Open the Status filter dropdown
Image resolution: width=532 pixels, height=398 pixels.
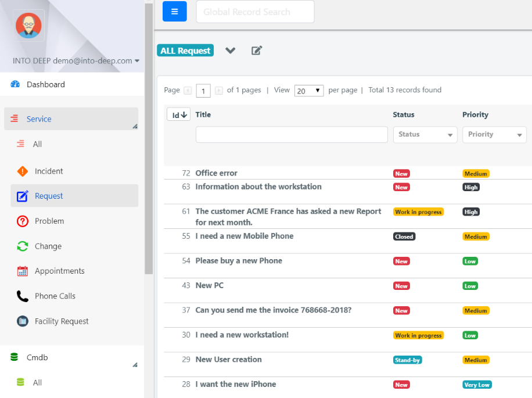(x=425, y=134)
